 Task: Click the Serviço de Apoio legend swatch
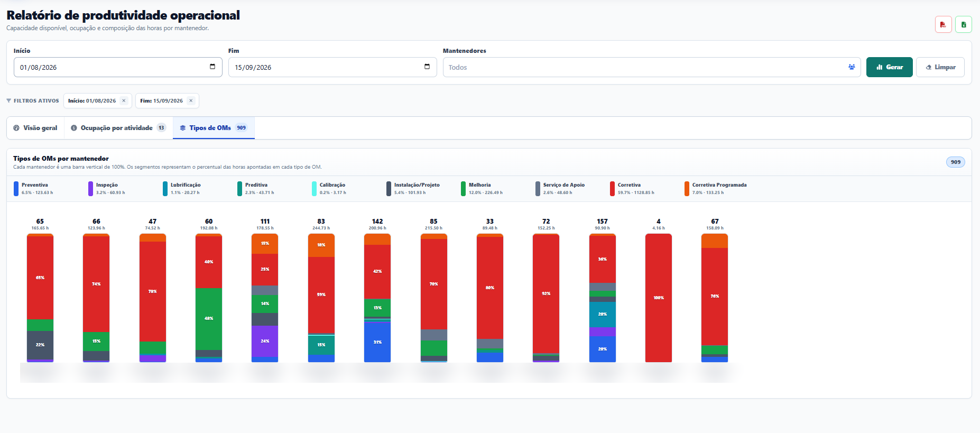point(538,189)
